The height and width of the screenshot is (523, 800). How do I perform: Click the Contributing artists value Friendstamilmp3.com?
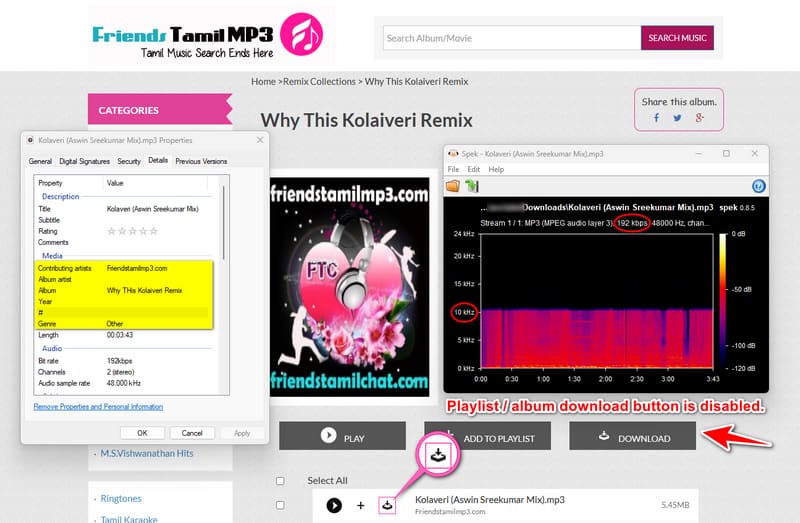click(x=137, y=268)
